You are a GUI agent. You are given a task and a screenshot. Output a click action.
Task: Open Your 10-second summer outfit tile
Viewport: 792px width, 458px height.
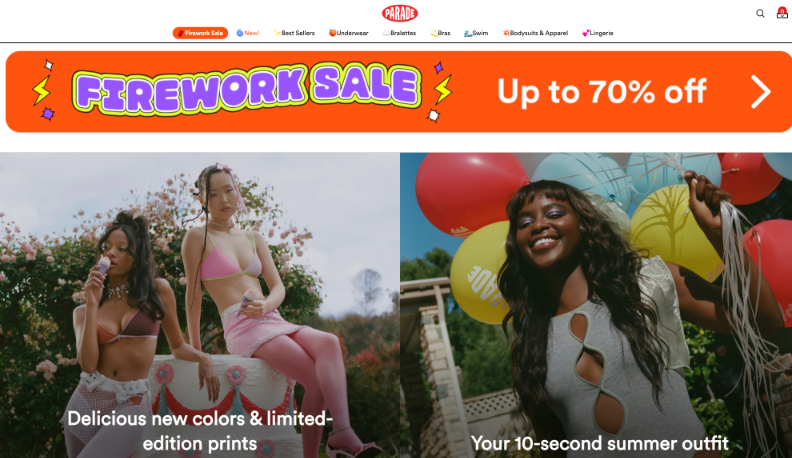pos(599,443)
